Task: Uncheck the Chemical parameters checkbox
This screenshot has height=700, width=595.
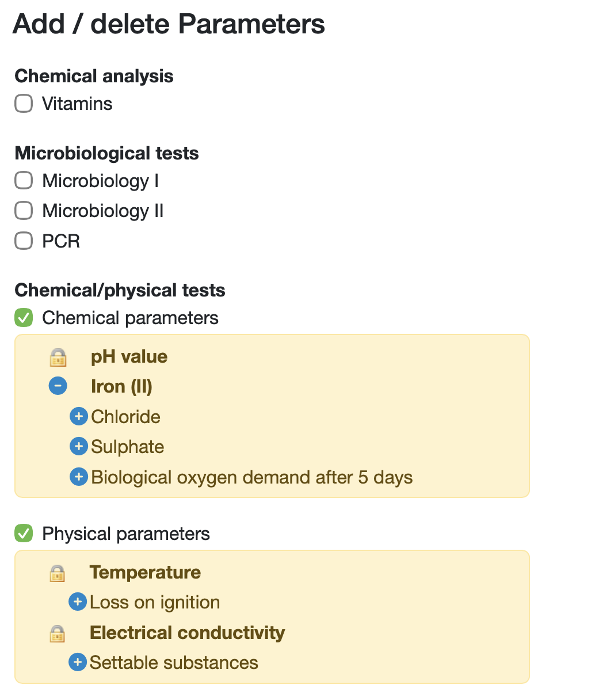Action: (24, 317)
